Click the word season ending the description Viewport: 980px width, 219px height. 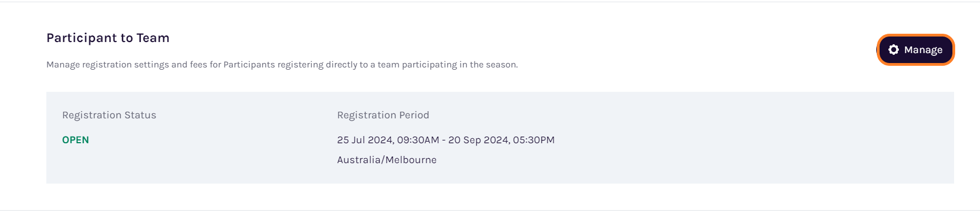502,65
